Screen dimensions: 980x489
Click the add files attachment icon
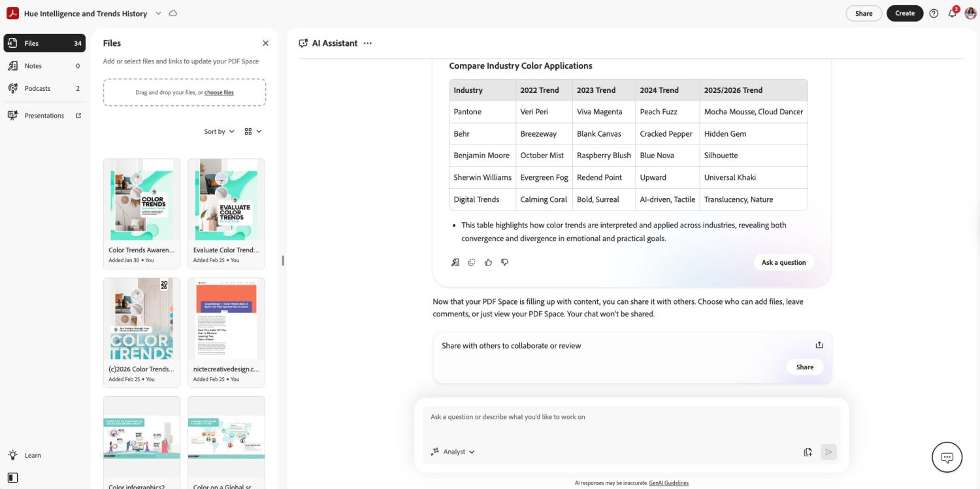pos(808,452)
